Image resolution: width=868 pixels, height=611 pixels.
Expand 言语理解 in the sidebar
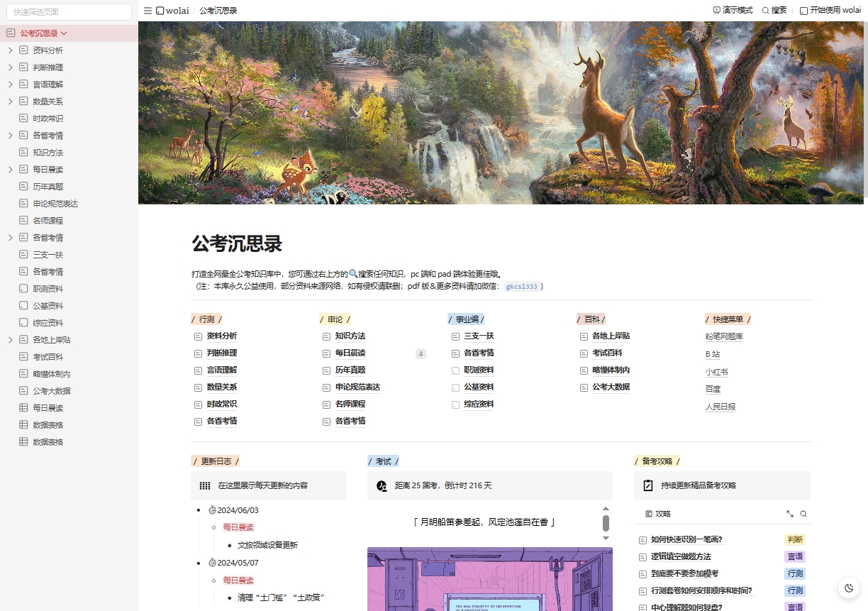pyautogui.click(x=10, y=84)
